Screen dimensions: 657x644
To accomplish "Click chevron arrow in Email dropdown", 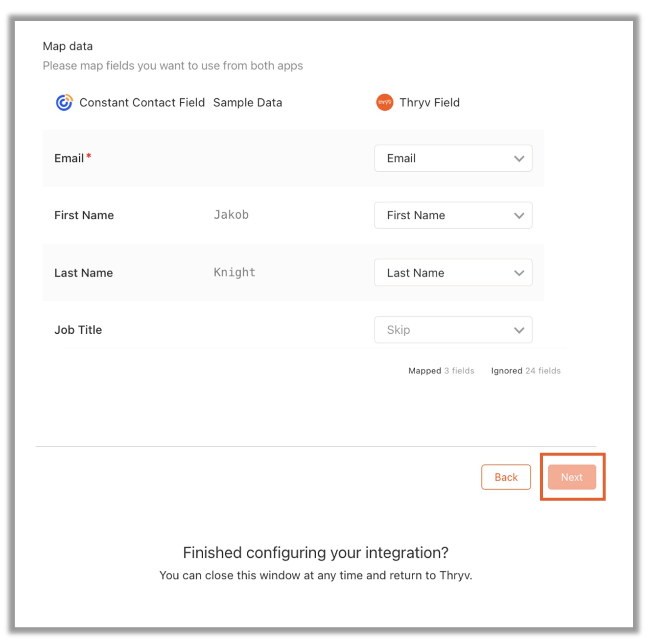I will tap(519, 159).
